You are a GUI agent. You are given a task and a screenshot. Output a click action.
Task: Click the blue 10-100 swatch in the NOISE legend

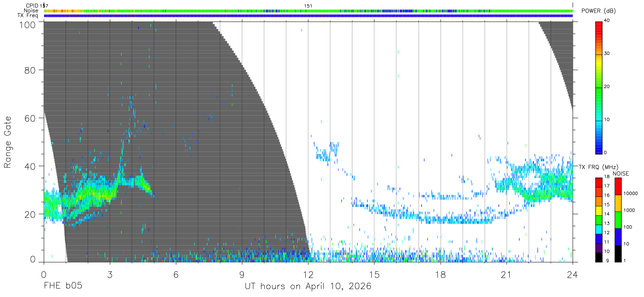(617, 236)
